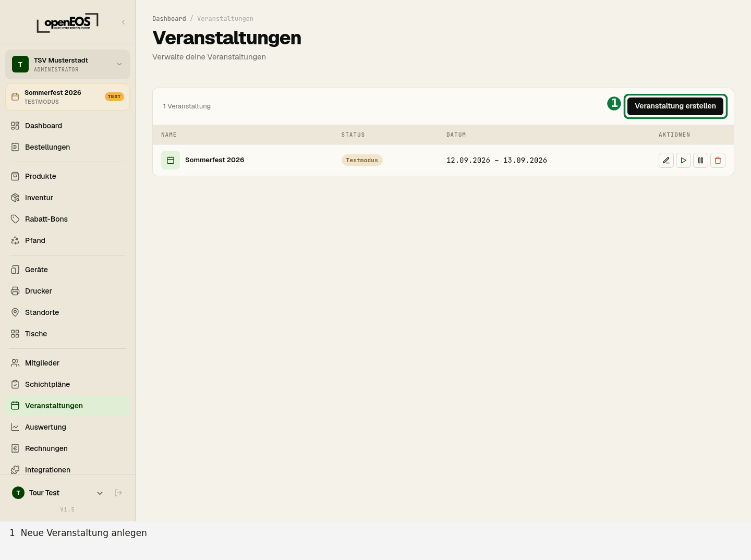Click the Veranstaltungen breadcrumb text

[x=225, y=19]
